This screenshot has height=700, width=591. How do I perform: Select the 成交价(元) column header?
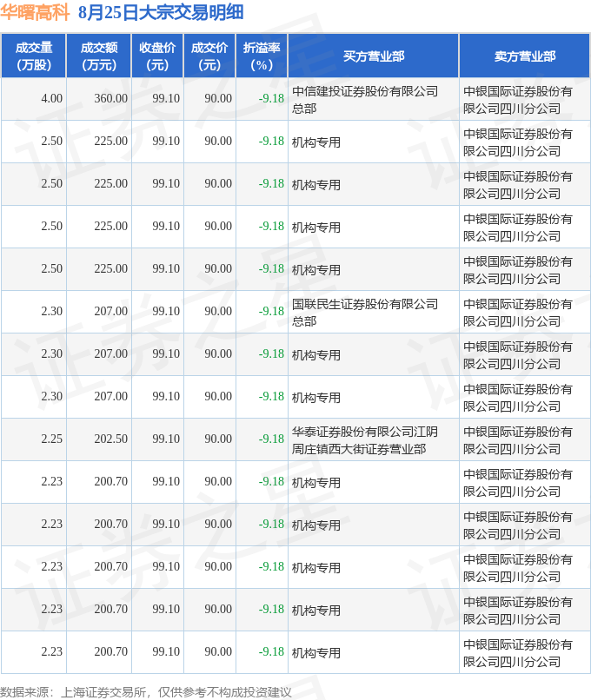coord(209,56)
